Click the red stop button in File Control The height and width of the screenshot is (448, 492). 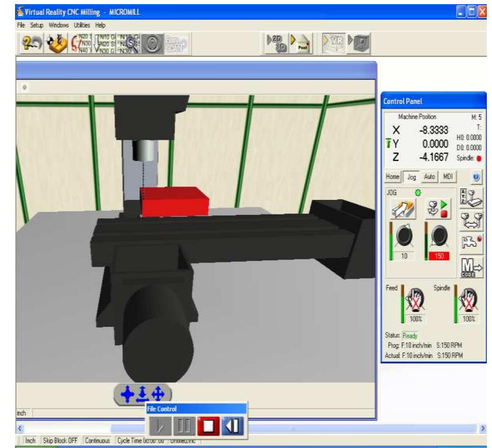click(208, 426)
